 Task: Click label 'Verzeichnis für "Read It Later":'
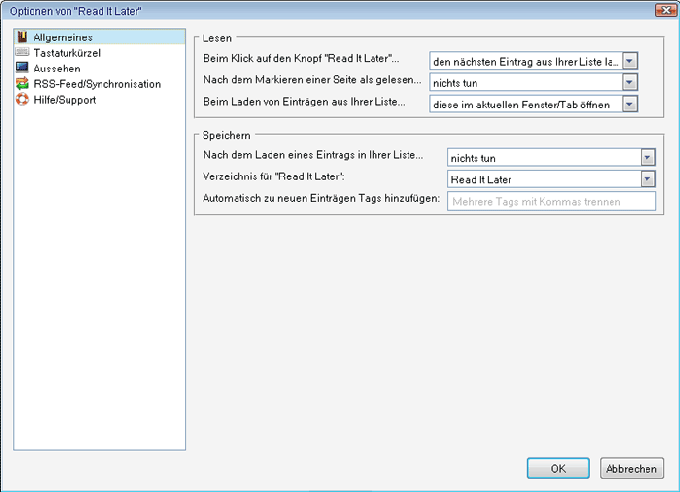(x=274, y=177)
